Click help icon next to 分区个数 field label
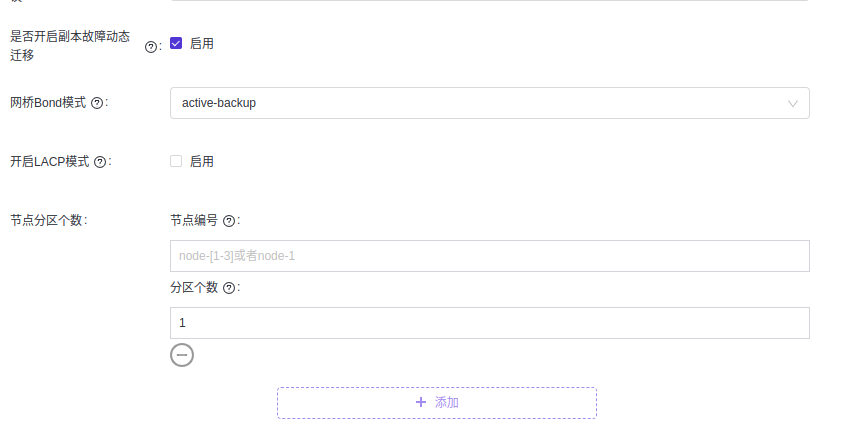This screenshot has width=865, height=447. tap(229, 288)
